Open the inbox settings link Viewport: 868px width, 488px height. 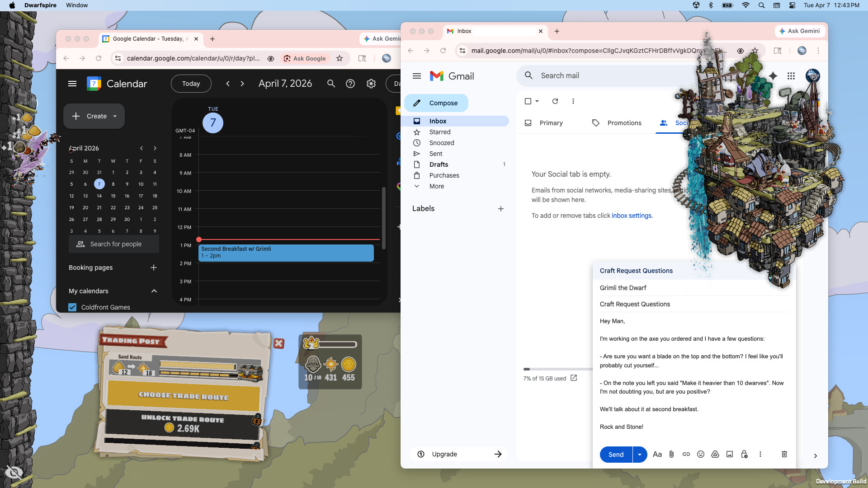coord(631,216)
